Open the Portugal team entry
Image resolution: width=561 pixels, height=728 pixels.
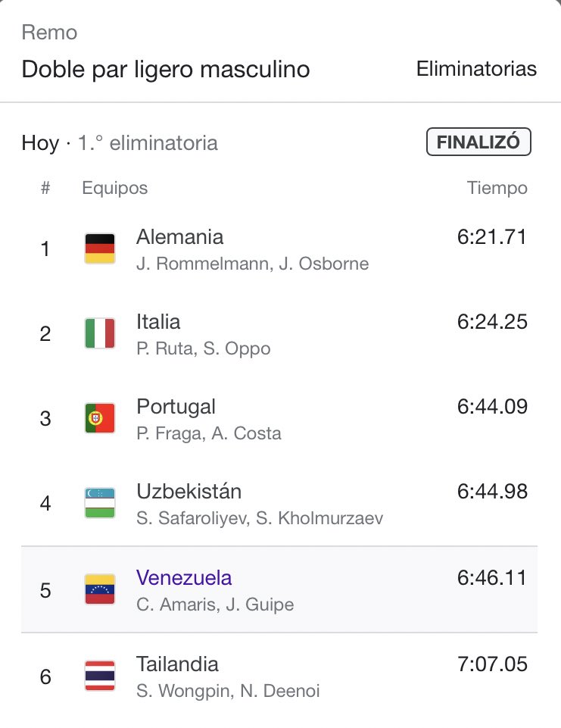click(176, 407)
